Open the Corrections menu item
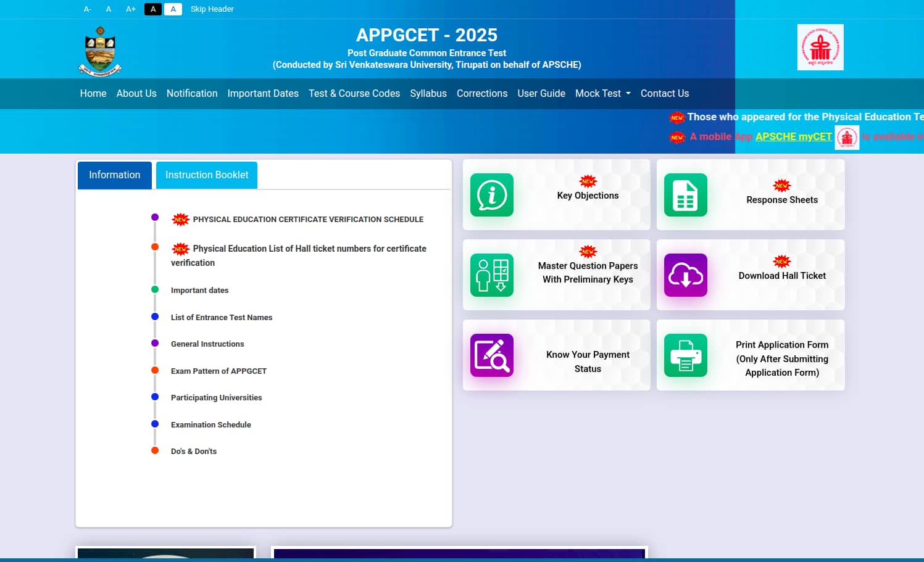The image size is (924, 562). point(482,94)
